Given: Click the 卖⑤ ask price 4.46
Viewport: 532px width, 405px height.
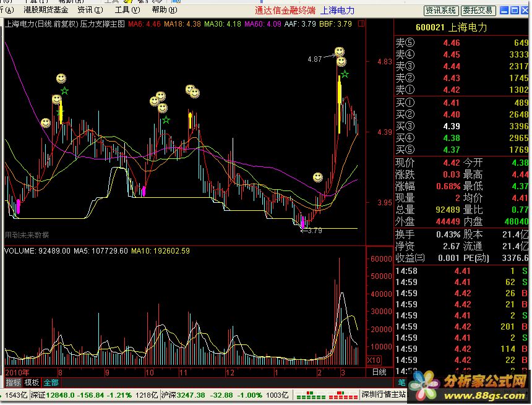Looking at the screenshot, I should point(452,43).
